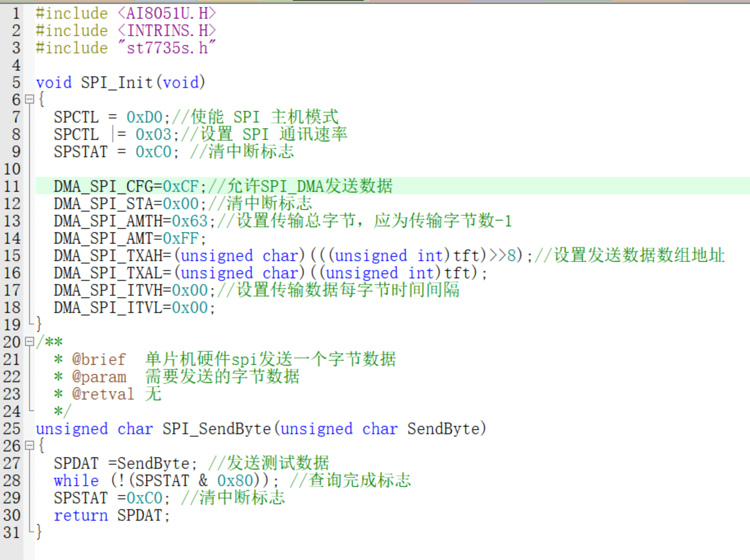Click the "@brief" comment line

[x=225, y=359]
